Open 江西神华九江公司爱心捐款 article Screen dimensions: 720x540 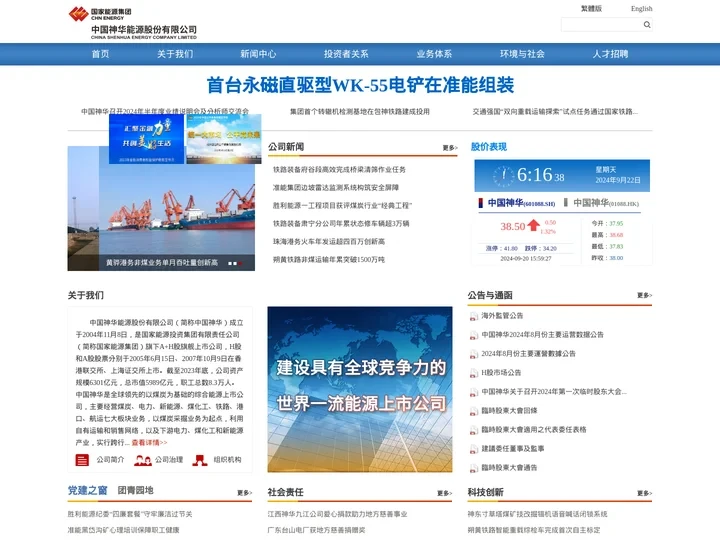point(338,514)
